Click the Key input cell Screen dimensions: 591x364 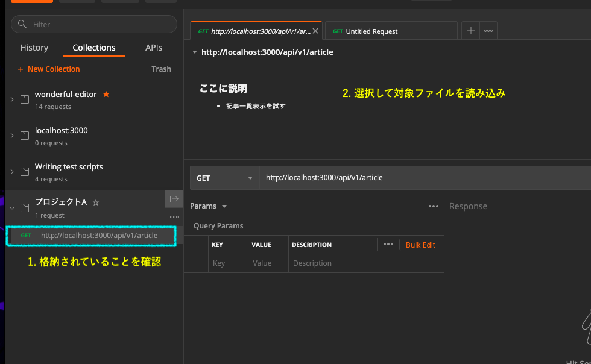[x=228, y=263]
